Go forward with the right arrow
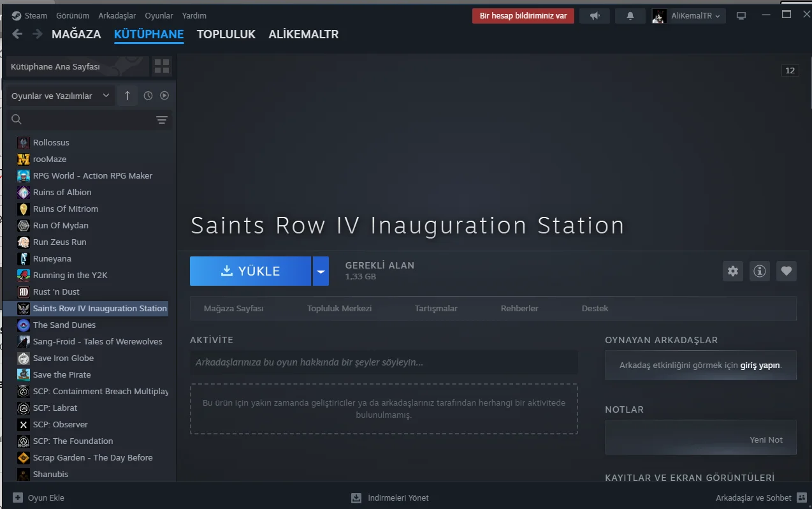Viewport: 812px width, 509px height. [x=38, y=34]
